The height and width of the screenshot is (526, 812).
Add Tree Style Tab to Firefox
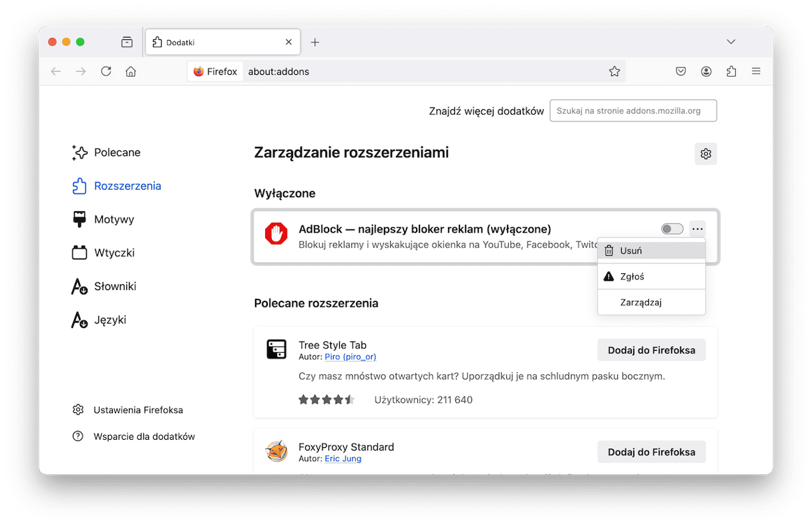651,350
